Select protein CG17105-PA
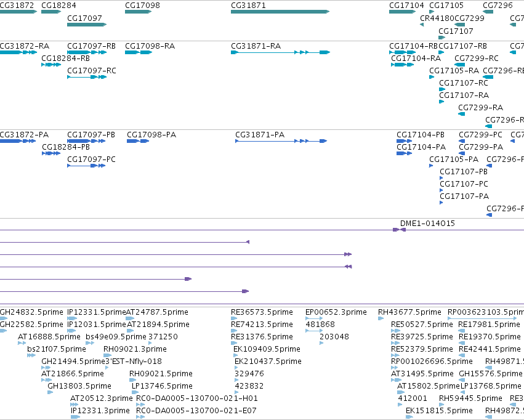 [x=431, y=166]
